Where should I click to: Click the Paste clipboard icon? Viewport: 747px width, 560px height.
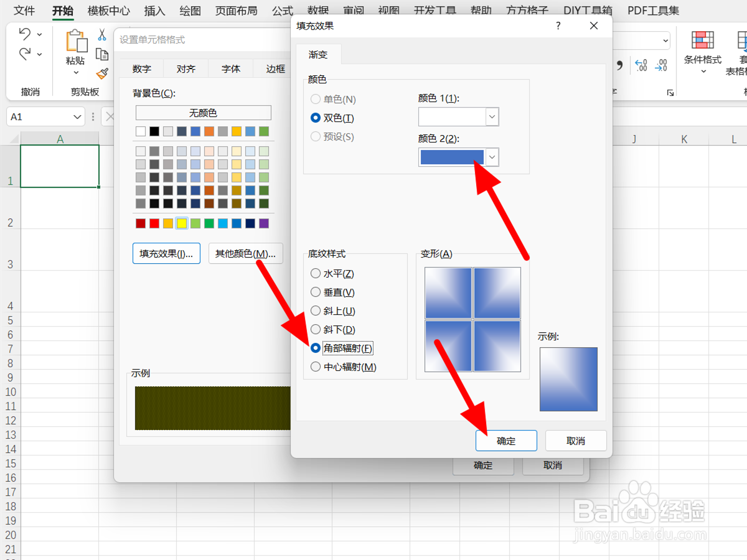click(77, 40)
